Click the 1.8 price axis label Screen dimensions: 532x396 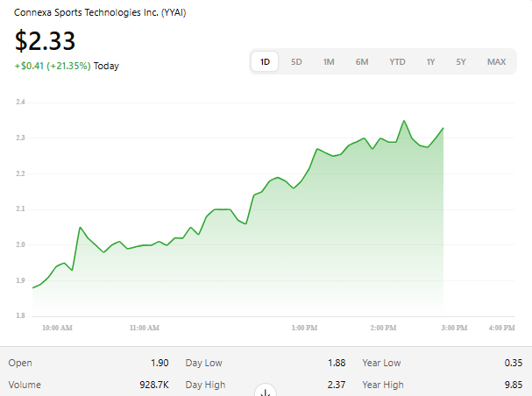20,315
